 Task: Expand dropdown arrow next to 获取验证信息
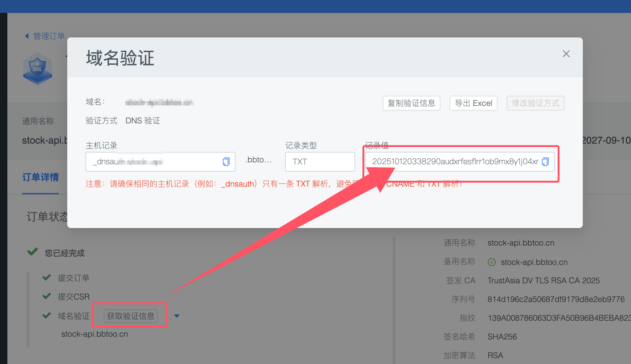click(177, 316)
